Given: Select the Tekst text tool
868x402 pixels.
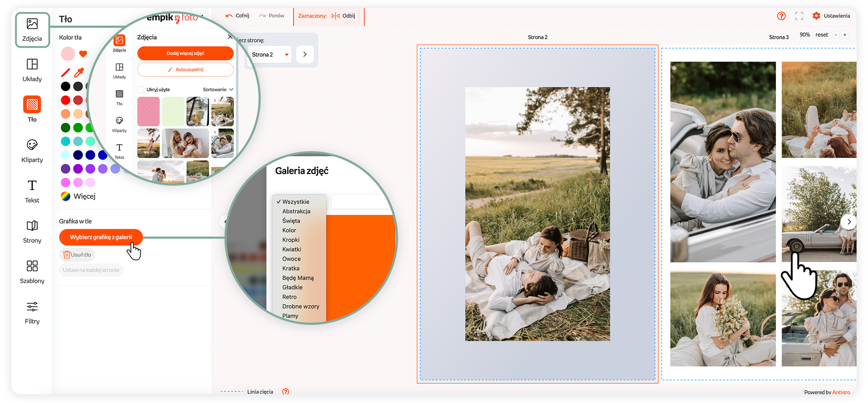Looking at the screenshot, I should [x=32, y=191].
